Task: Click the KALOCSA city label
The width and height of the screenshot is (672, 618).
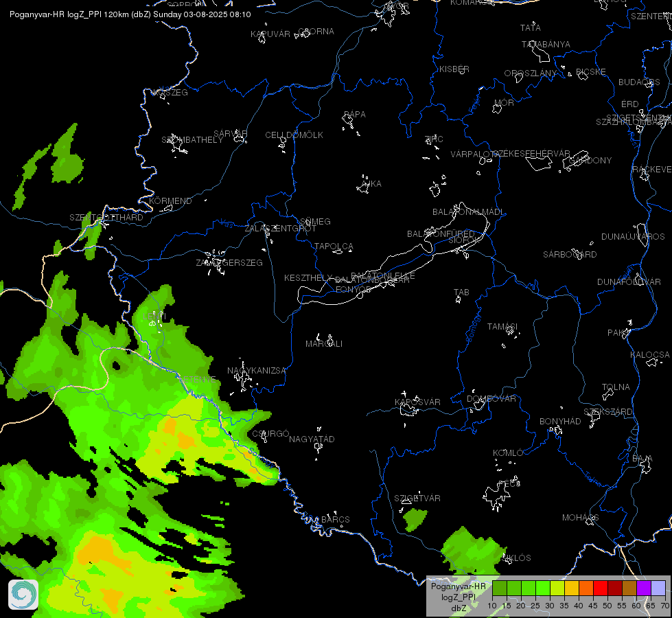Action: pos(650,355)
